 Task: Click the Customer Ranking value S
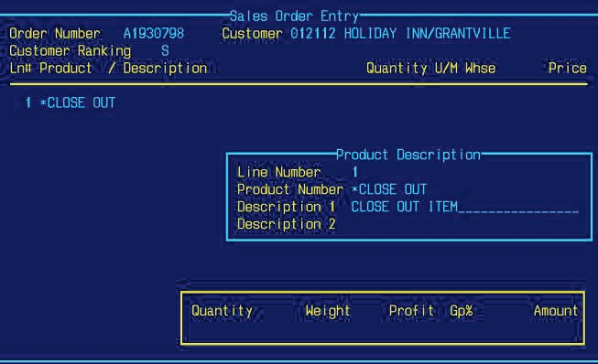[x=165, y=51]
